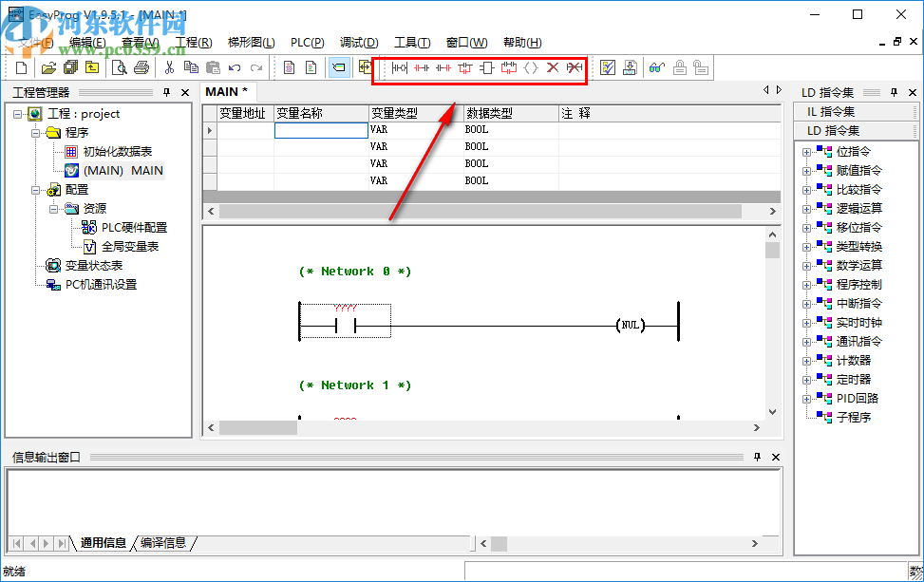Open the 帮助(H) menu
The width and height of the screenshot is (924, 582).
(x=522, y=43)
